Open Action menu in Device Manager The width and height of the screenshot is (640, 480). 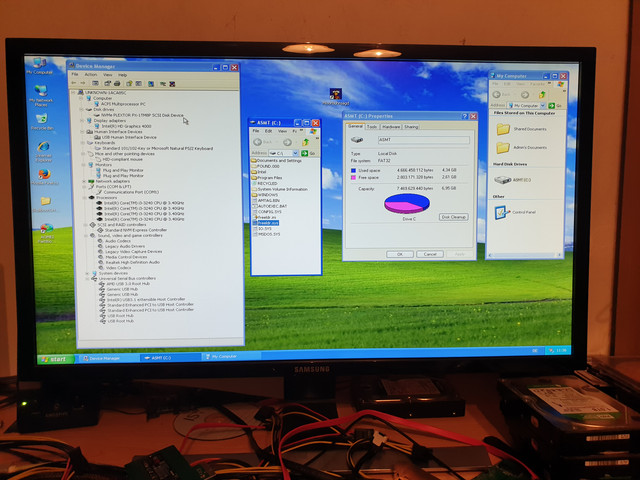point(91,75)
